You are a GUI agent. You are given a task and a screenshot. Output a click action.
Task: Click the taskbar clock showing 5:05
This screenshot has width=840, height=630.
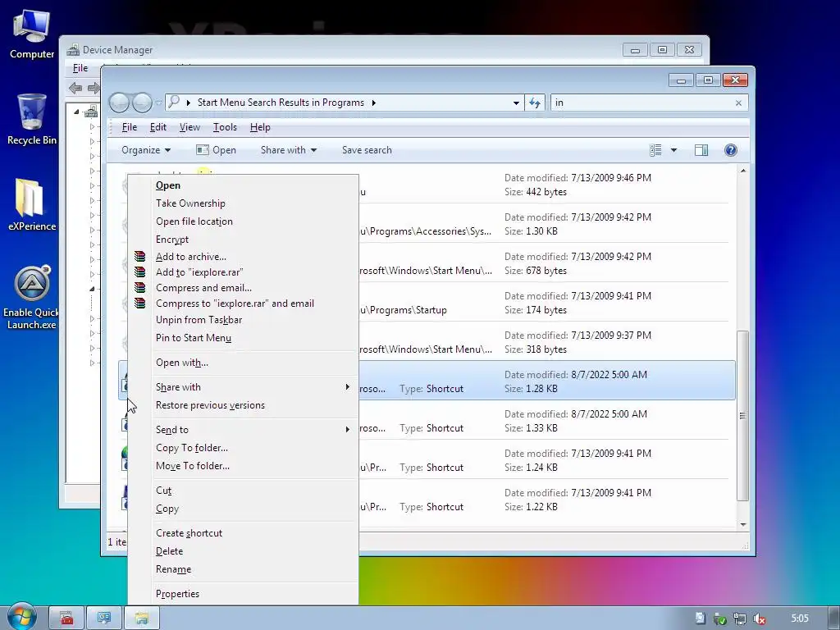tap(800, 619)
